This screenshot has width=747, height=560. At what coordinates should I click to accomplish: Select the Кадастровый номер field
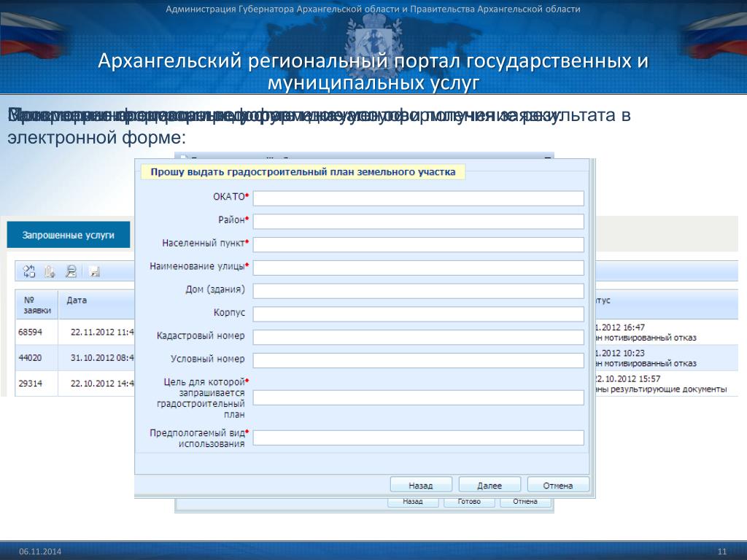tap(418, 337)
